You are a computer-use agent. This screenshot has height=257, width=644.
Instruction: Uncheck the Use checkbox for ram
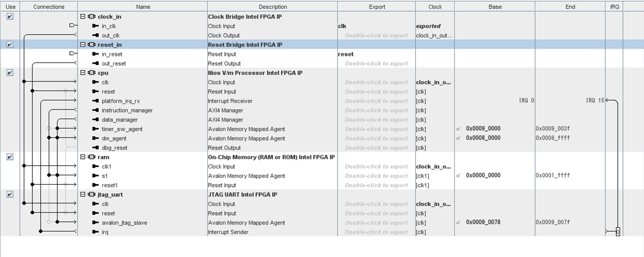[10, 156]
